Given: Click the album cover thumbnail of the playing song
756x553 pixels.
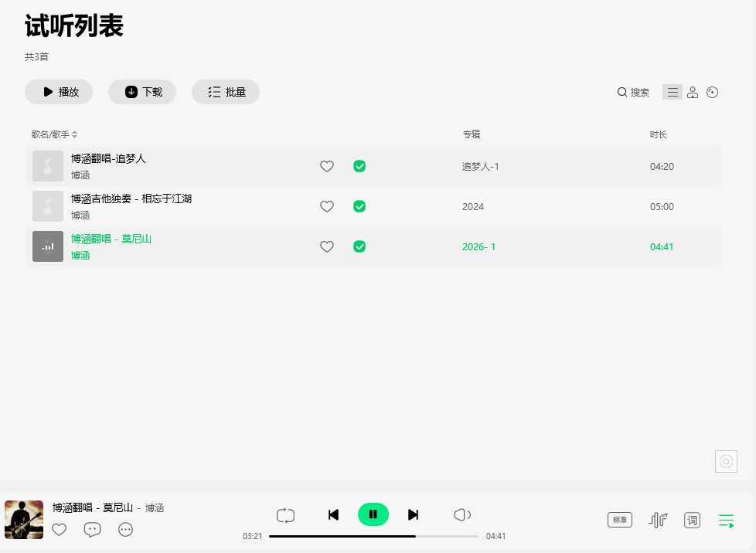Looking at the screenshot, I should coord(23,518).
